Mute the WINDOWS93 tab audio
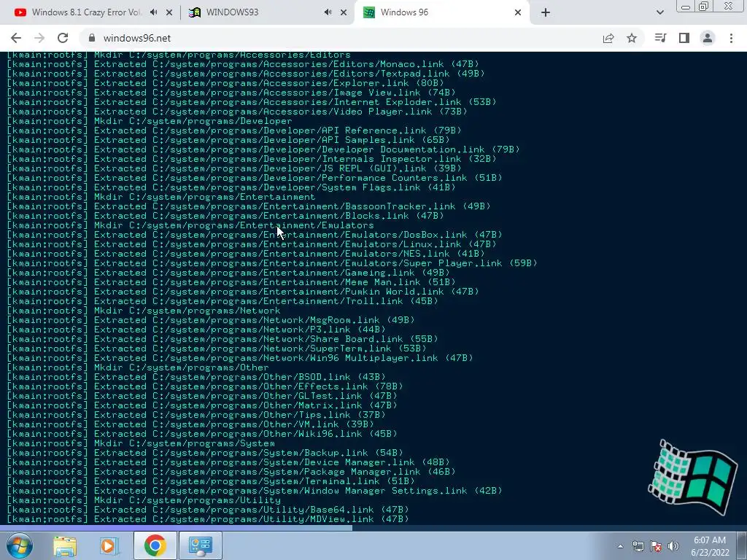This screenshot has height=560, width=747. tap(328, 12)
